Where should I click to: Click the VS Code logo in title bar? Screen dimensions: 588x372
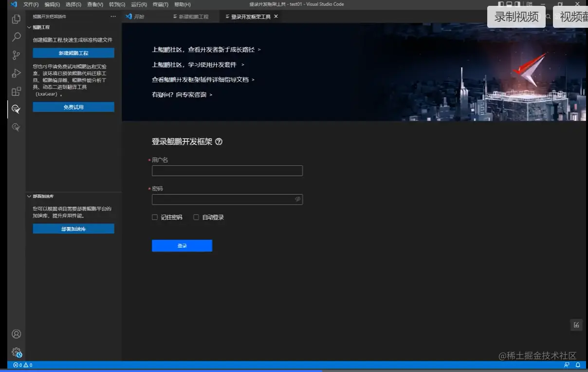14,4
